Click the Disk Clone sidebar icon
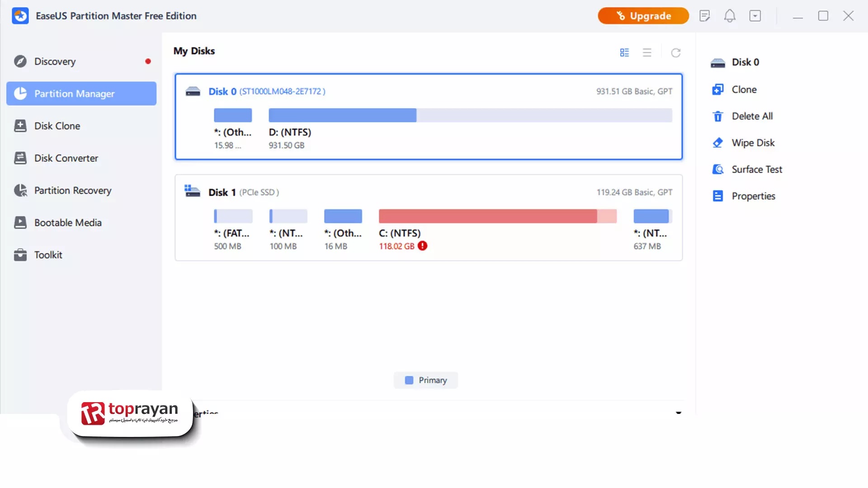The image size is (868, 488). tap(20, 126)
